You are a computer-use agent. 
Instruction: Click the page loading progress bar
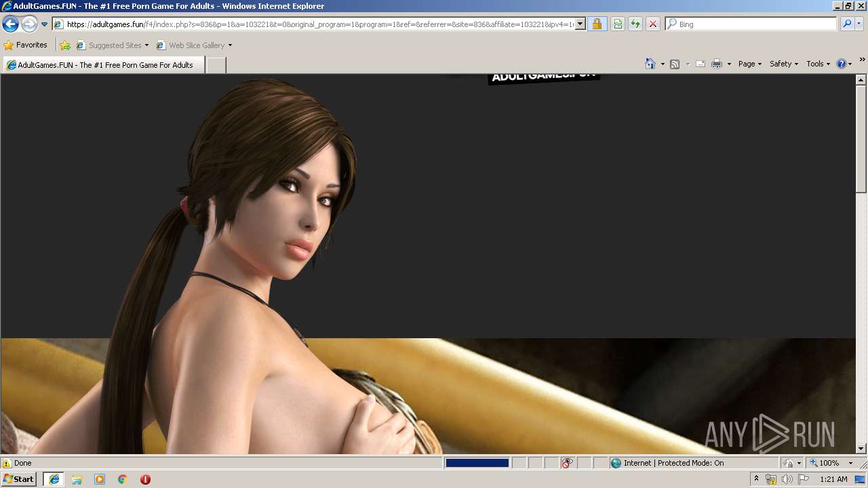477,463
